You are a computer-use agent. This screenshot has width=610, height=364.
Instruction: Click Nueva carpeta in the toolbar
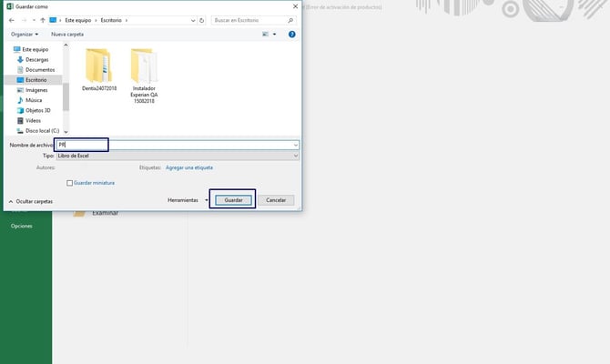[67, 34]
